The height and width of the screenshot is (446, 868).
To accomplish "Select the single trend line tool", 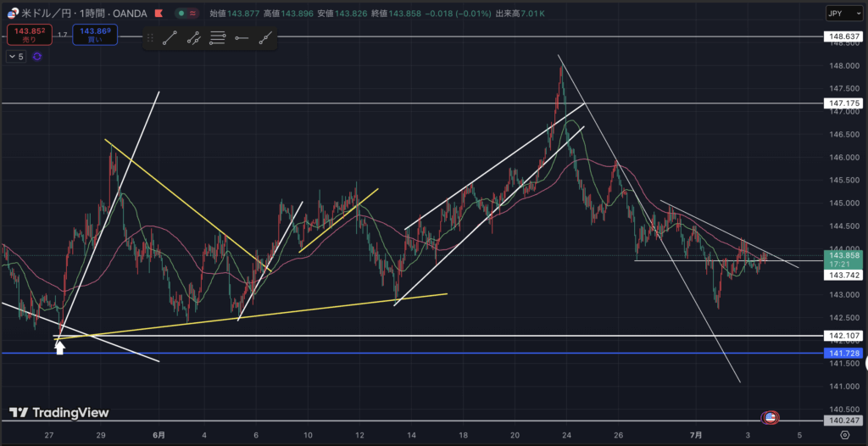I will tap(170, 38).
